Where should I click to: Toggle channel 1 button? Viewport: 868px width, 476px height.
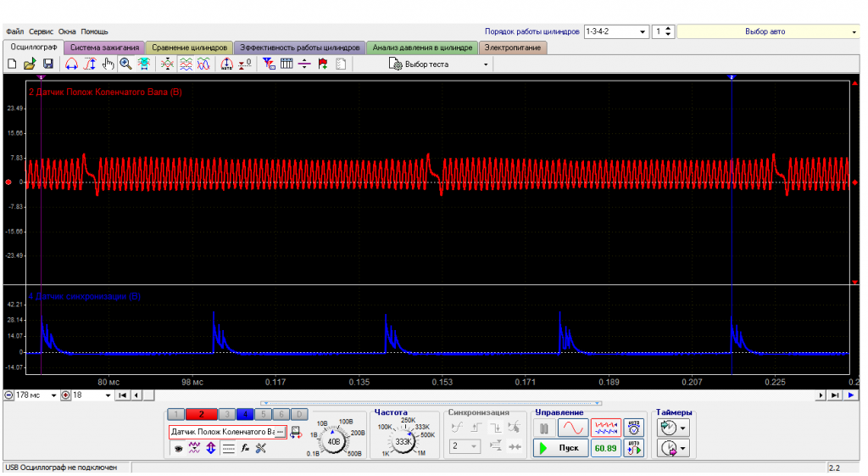(x=176, y=414)
